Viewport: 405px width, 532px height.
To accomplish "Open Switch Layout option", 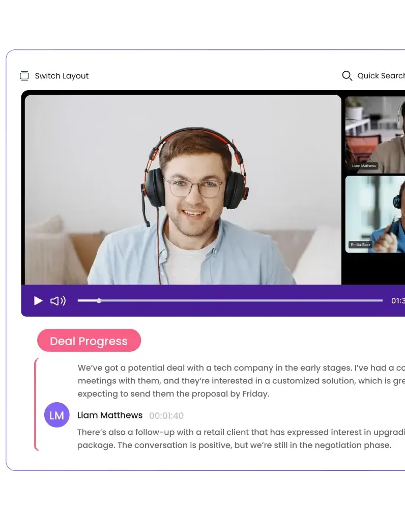I will pos(54,76).
